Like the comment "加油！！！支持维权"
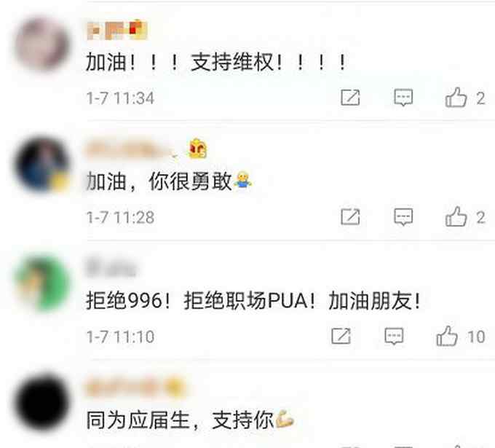The image size is (495, 448). click(456, 97)
